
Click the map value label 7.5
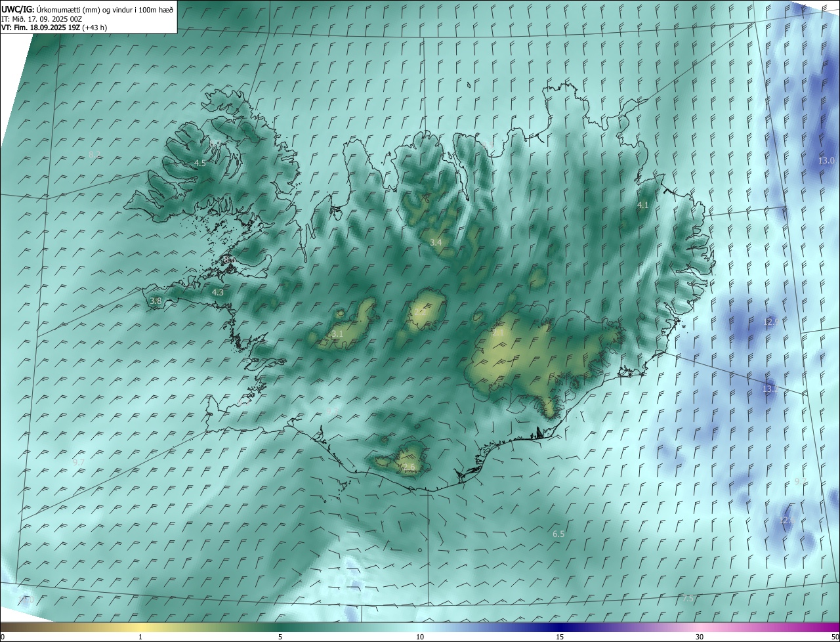pyautogui.click(x=687, y=599)
